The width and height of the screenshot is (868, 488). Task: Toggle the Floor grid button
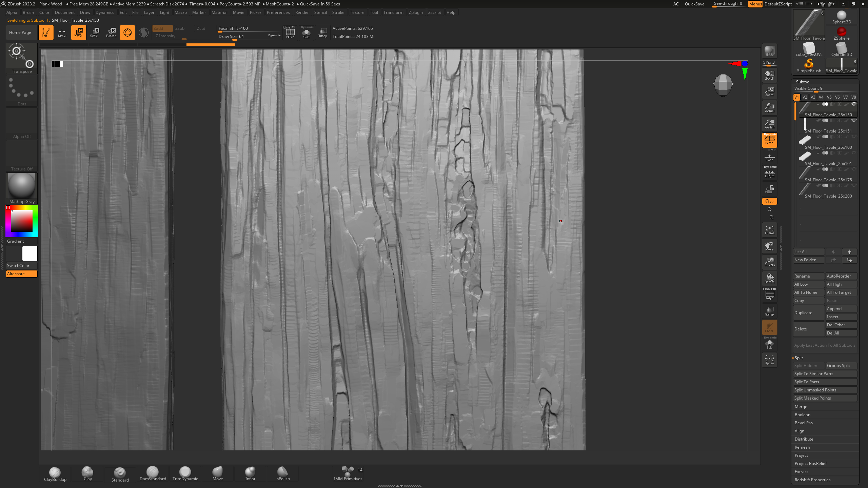pyautogui.click(x=769, y=158)
